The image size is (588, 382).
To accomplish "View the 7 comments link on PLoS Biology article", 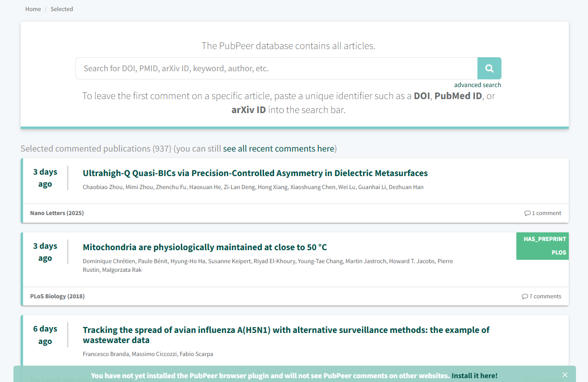I will 541,296.
